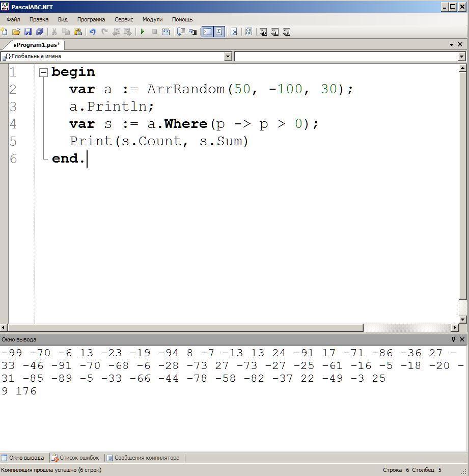Undo the last edit
Image resolution: width=469 pixels, height=476 pixels.
(x=93, y=32)
